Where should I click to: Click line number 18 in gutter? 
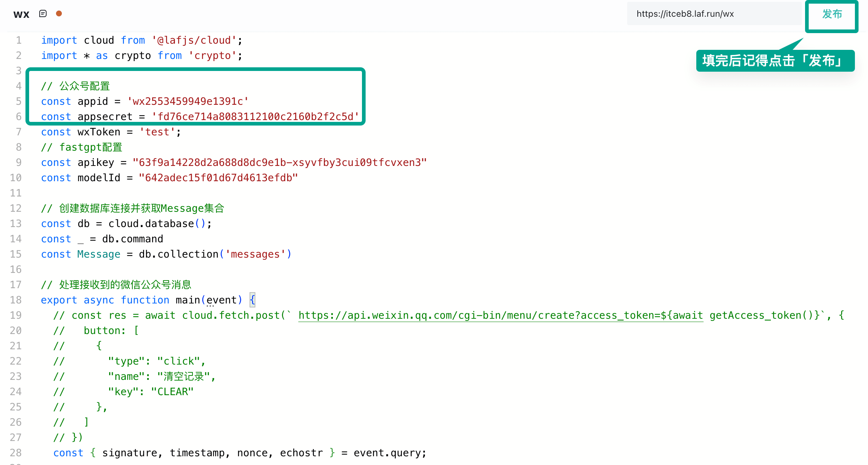(16, 300)
